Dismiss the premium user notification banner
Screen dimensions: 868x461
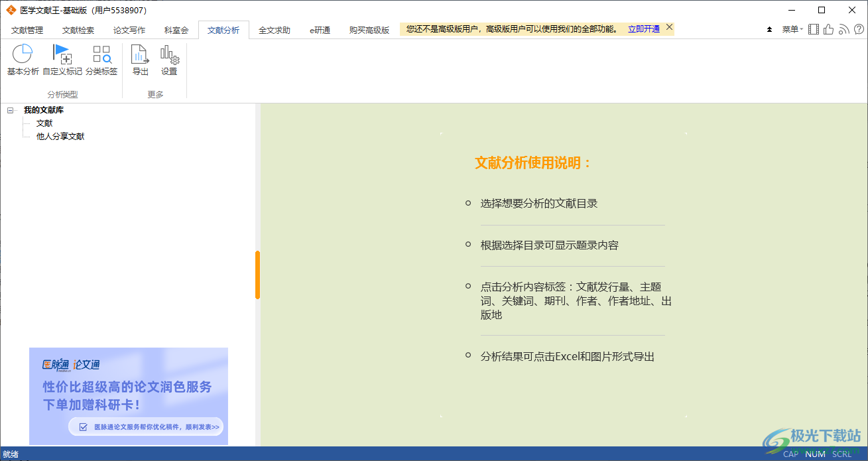coord(669,28)
